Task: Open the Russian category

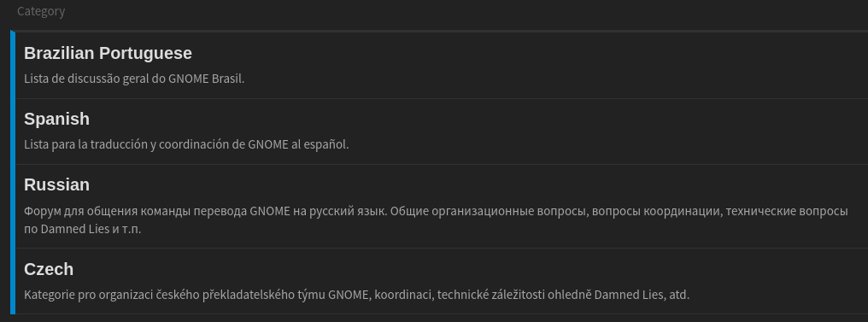Action: pyautogui.click(x=56, y=184)
